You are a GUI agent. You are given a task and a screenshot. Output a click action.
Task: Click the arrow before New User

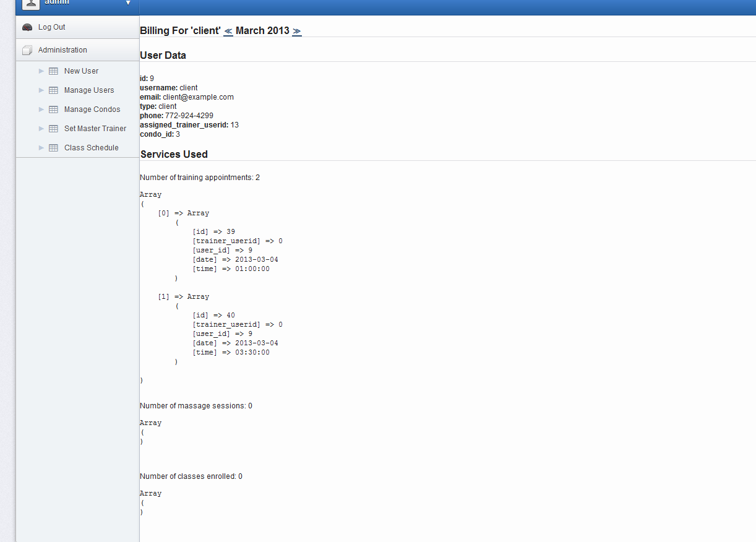coord(41,71)
